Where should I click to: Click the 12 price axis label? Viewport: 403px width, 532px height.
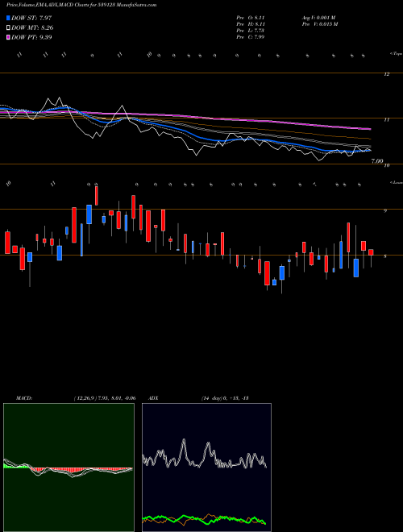pyautogui.click(x=386, y=74)
